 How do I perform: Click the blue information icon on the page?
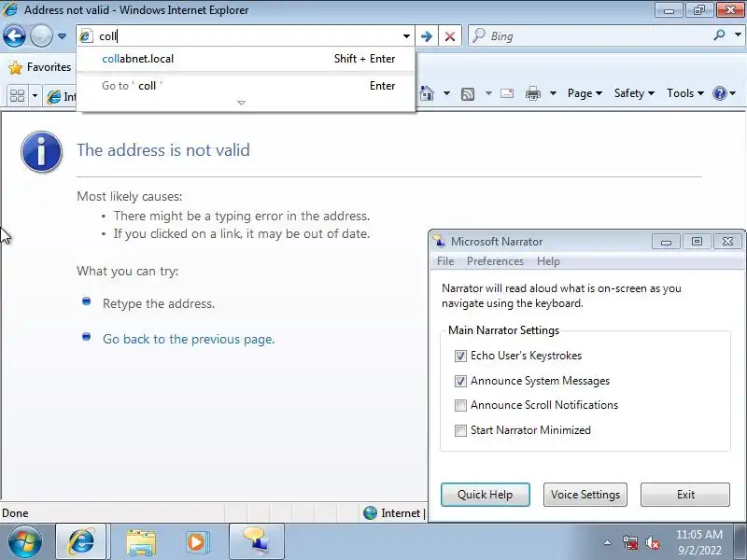coord(41,151)
